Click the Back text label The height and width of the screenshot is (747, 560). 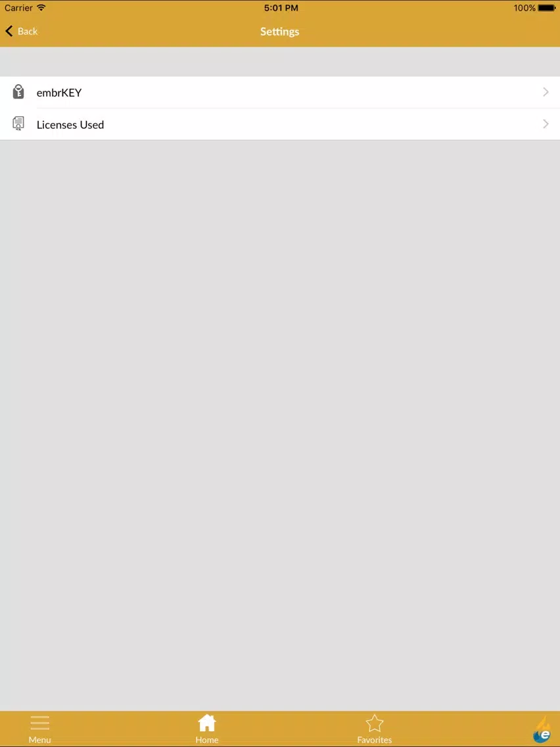(28, 32)
